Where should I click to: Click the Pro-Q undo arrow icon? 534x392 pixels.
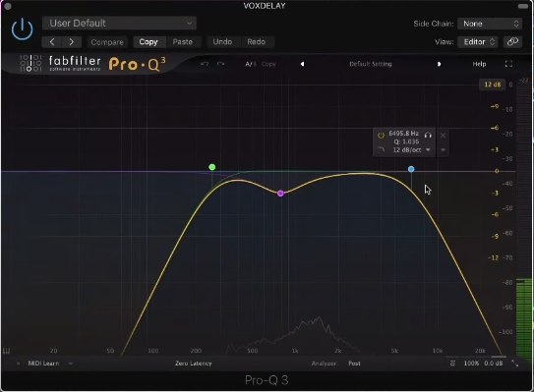point(205,64)
